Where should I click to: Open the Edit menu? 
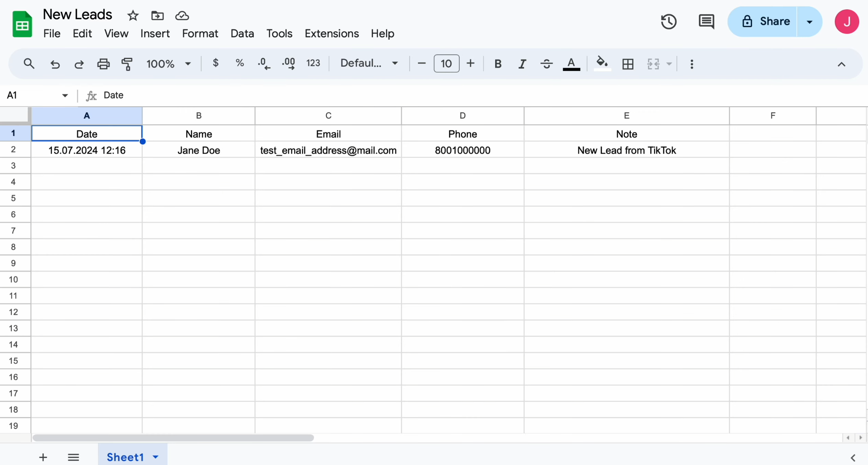pos(82,34)
